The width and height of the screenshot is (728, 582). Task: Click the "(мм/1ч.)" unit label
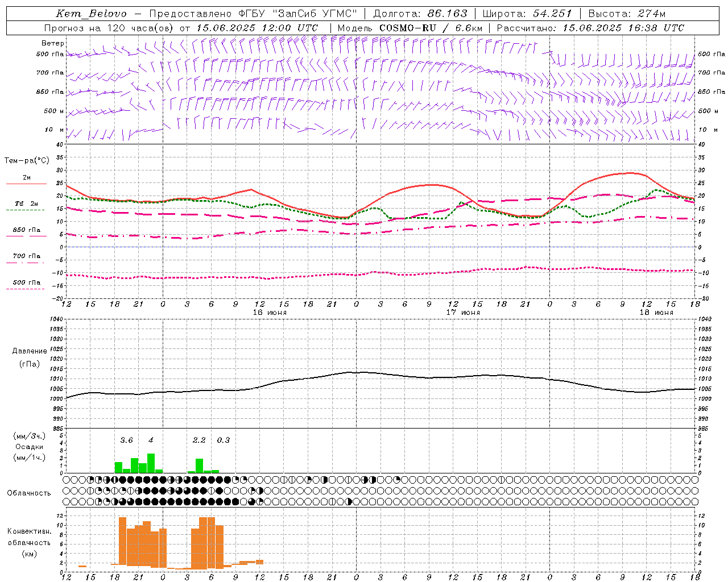30,458
